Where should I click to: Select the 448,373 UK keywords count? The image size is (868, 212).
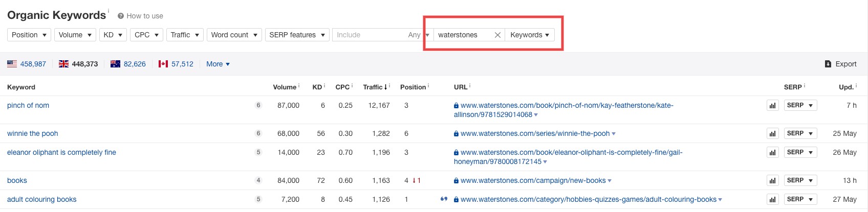(x=85, y=64)
